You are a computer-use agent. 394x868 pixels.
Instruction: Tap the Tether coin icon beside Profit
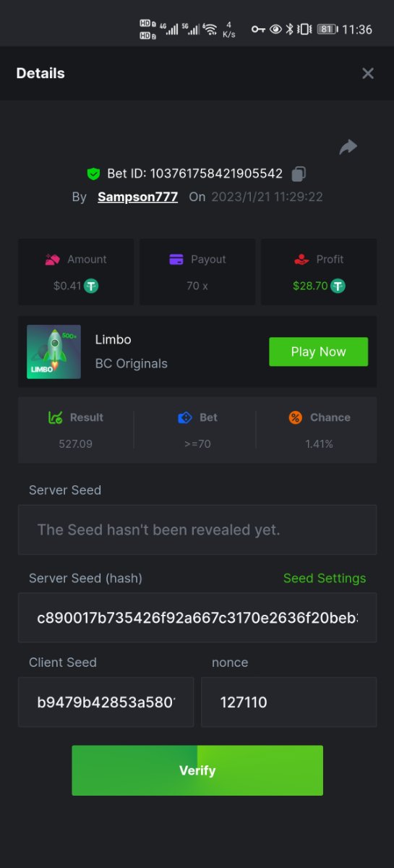[x=338, y=286]
